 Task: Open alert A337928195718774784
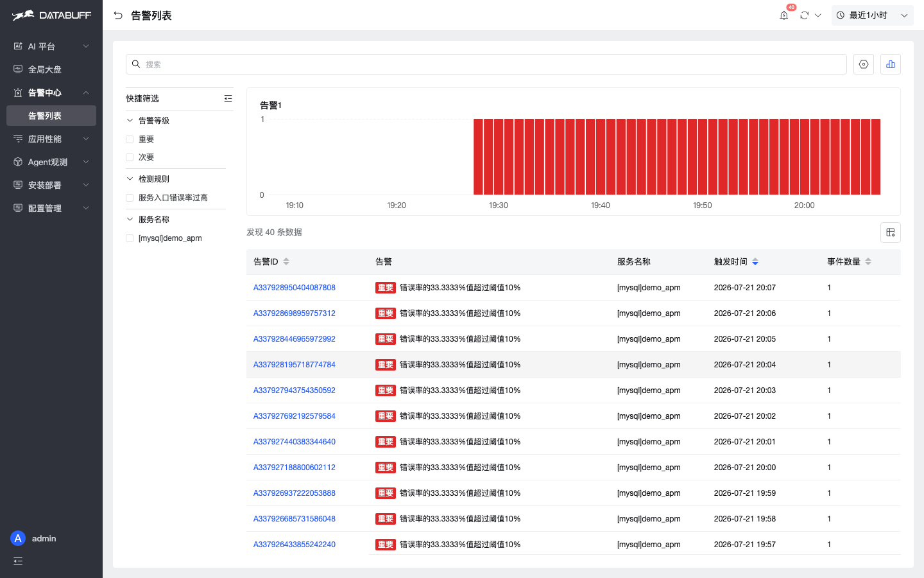click(x=295, y=365)
